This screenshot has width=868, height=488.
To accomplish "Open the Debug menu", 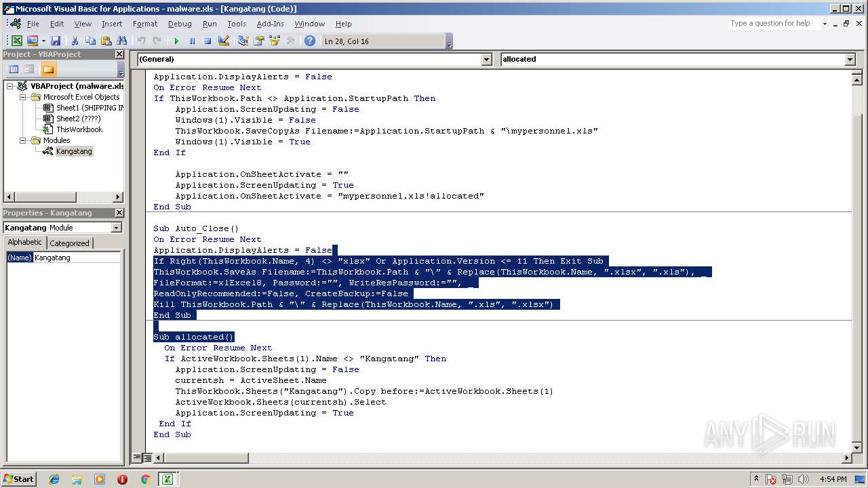I will point(180,24).
